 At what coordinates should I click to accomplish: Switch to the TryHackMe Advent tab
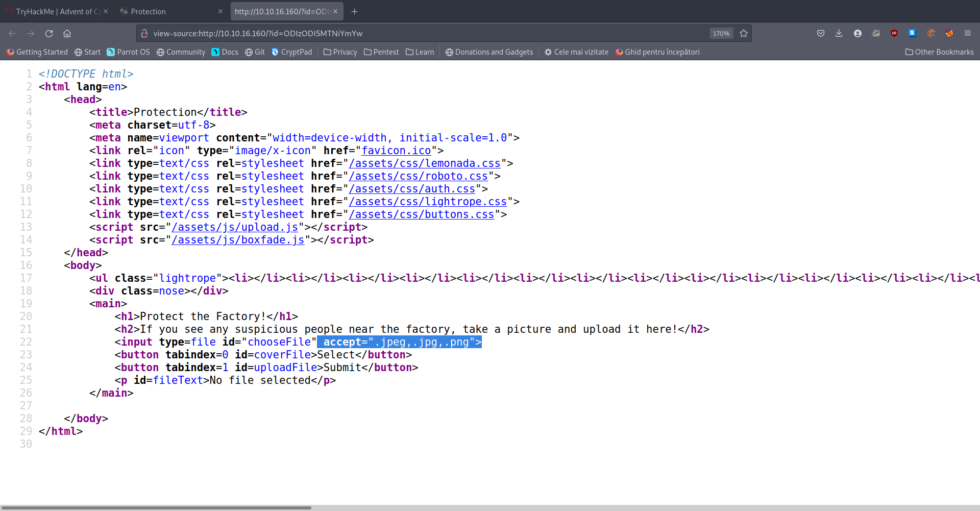[x=54, y=11]
